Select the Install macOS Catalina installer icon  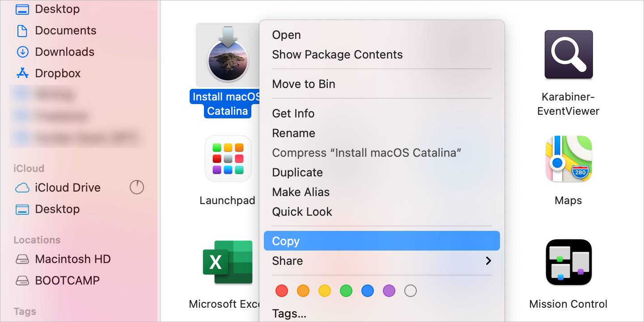click(228, 54)
